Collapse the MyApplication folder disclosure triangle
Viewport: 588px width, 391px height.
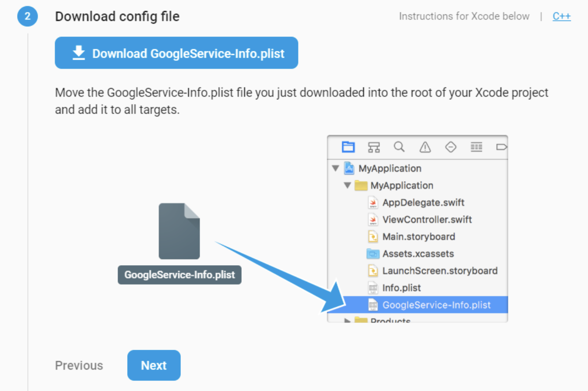point(348,185)
